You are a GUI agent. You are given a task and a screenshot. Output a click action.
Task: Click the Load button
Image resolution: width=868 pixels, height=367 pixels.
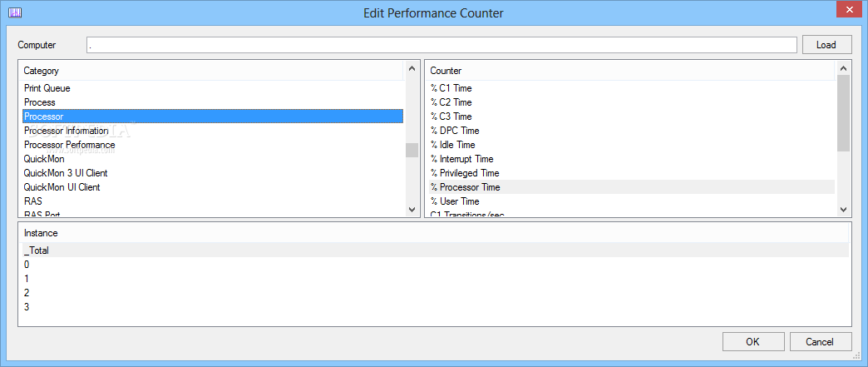pos(826,45)
